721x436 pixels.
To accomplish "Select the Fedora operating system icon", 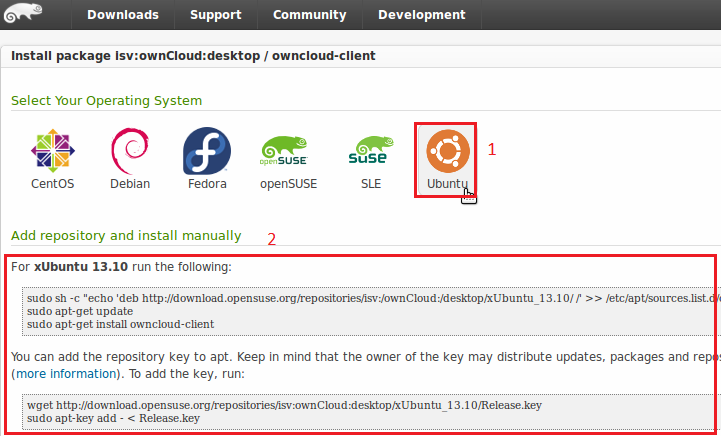I will pyautogui.click(x=207, y=151).
